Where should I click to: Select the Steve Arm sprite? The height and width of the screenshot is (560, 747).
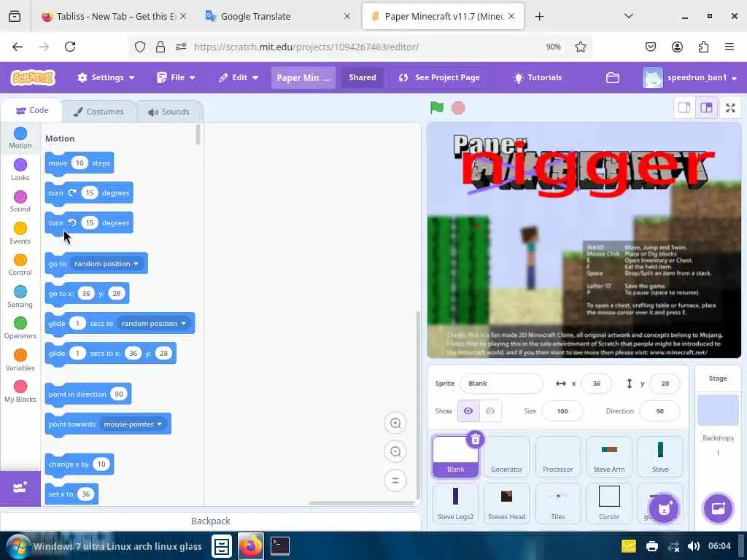pyautogui.click(x=609, y=456)
